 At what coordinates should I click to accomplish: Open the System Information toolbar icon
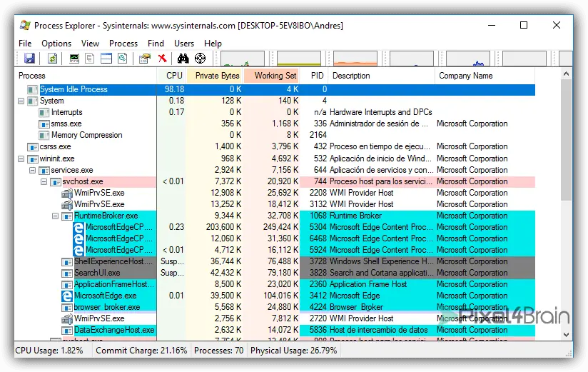pyautogui.click(x=74, y=58)
